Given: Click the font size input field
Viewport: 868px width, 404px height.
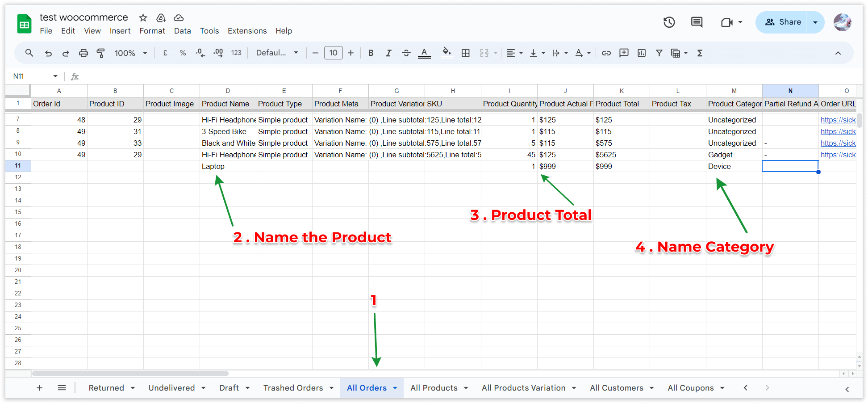Looking at the screenshot, I should (x=333, y=53).
